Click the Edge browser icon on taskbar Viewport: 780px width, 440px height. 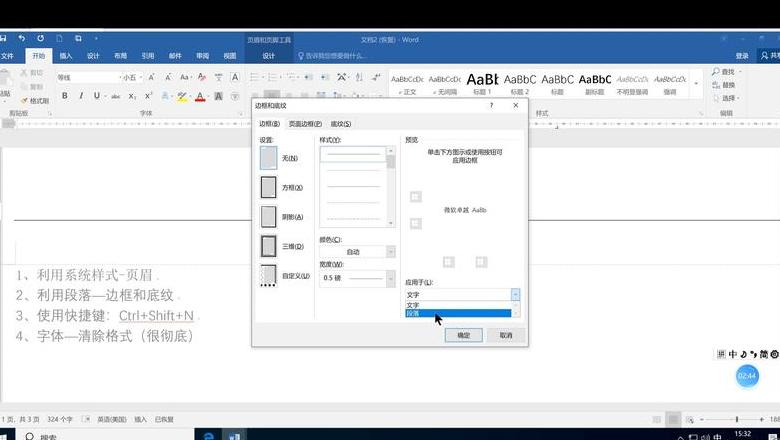209,436
